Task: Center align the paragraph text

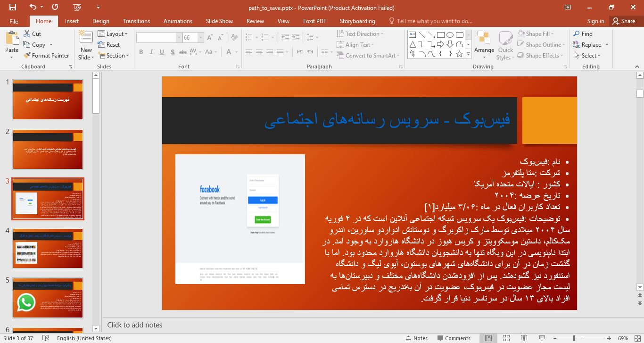Action: 259,52
